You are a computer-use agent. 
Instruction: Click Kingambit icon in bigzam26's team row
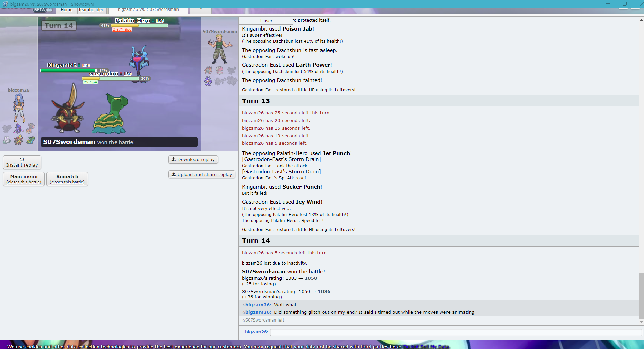pos(18,139)
